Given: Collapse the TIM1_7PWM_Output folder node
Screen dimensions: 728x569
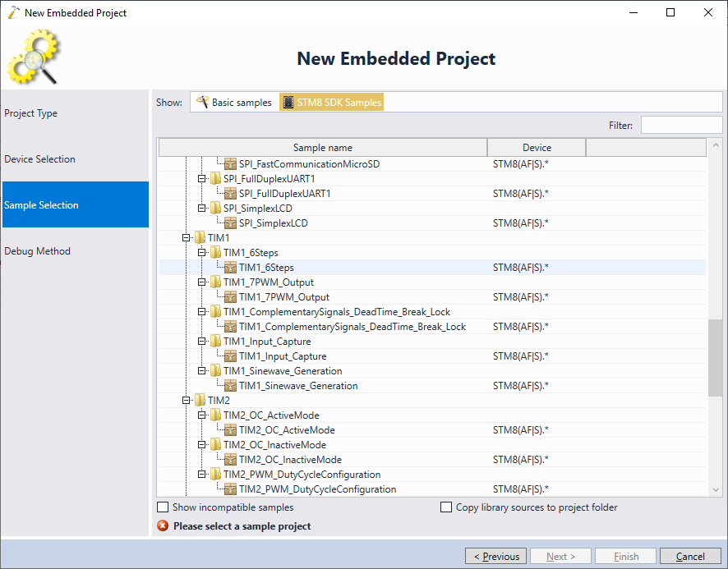Looking at the screenshot, I should (x=201, y=282).
